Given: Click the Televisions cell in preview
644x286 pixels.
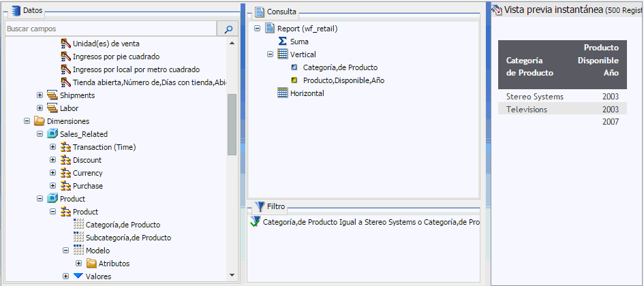Looking at the screenshot, I should point(527,110).
